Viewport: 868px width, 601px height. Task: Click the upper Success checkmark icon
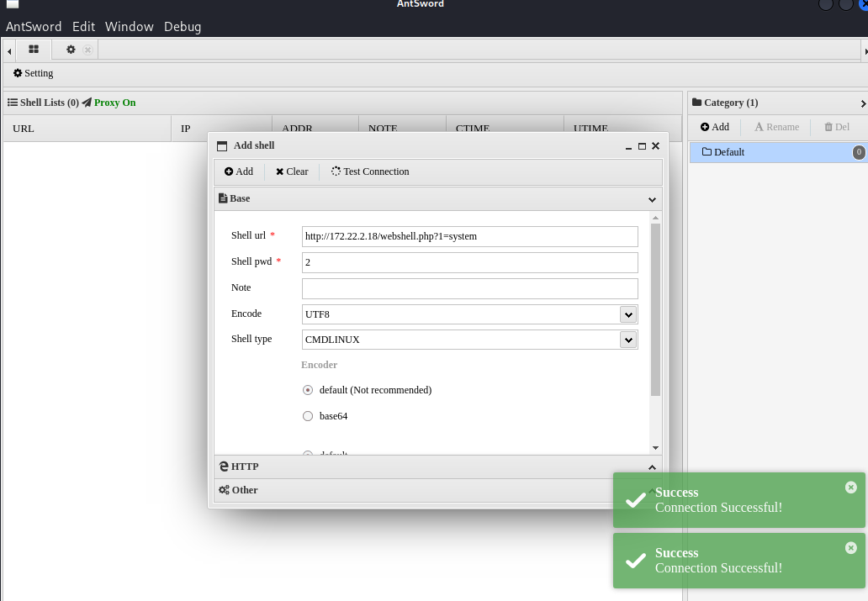point(636,500)
